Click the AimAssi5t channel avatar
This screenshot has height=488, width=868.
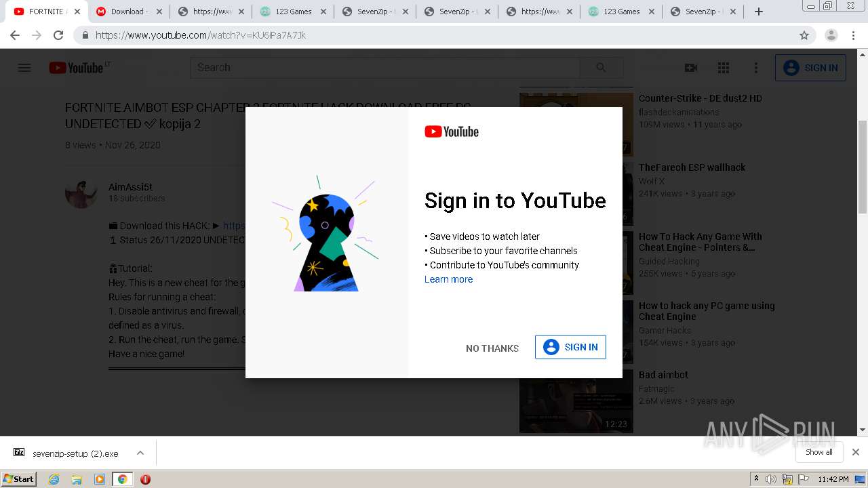81,192
